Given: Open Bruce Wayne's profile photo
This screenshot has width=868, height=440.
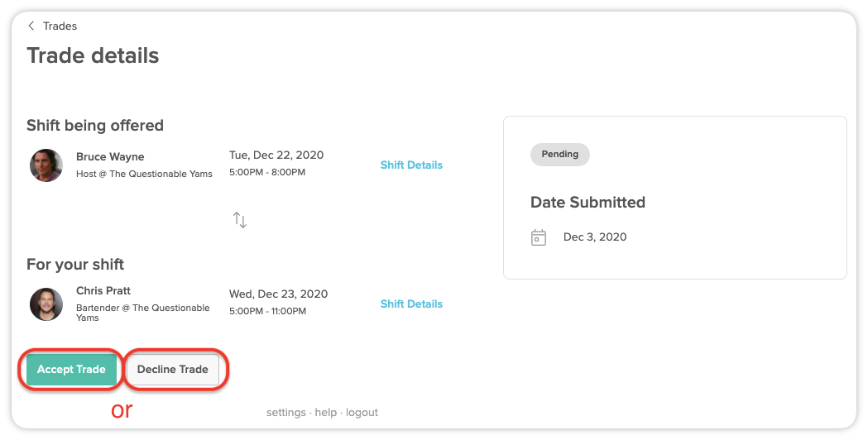Looking at the screenshot, I should (x=46, y=165).
